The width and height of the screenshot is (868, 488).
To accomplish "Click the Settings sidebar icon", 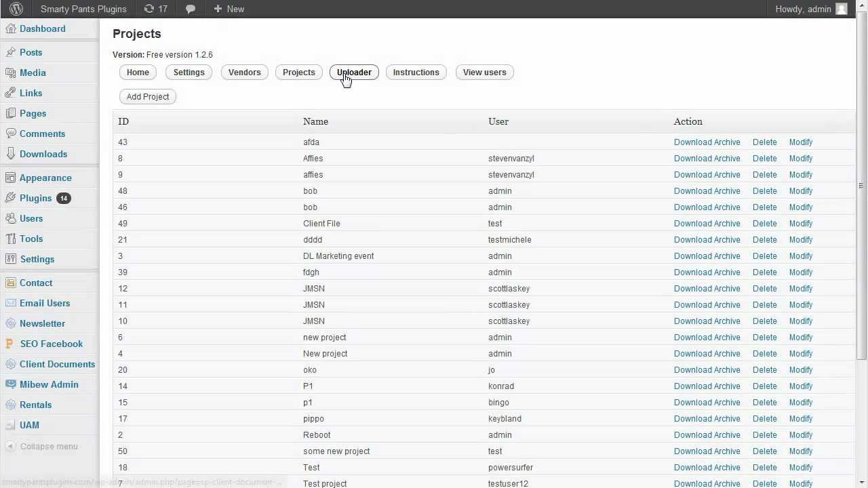I will point(10,259).
